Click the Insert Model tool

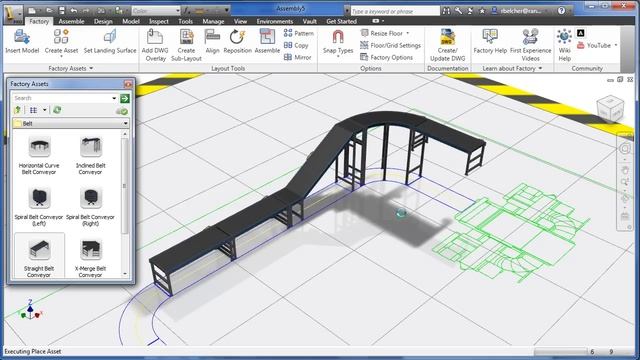22,42
